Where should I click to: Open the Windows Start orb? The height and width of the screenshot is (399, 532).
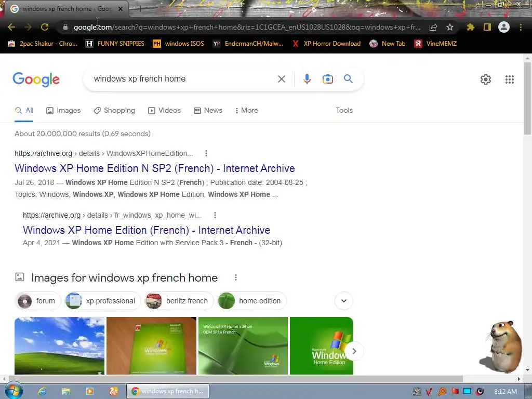pyautogui.click(x=14, y=391)
